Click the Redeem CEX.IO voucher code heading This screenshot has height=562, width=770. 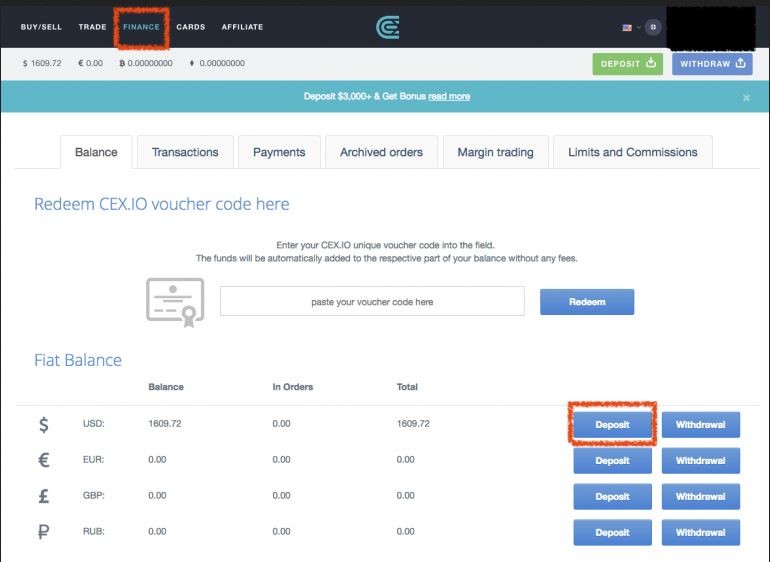click(x=162, y=204)
